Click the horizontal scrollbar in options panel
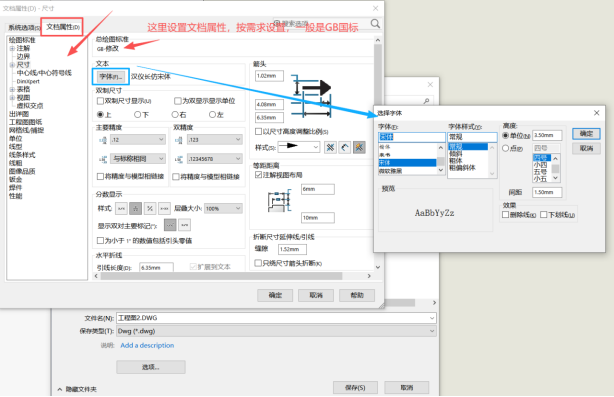 click(x=221, y=276)
